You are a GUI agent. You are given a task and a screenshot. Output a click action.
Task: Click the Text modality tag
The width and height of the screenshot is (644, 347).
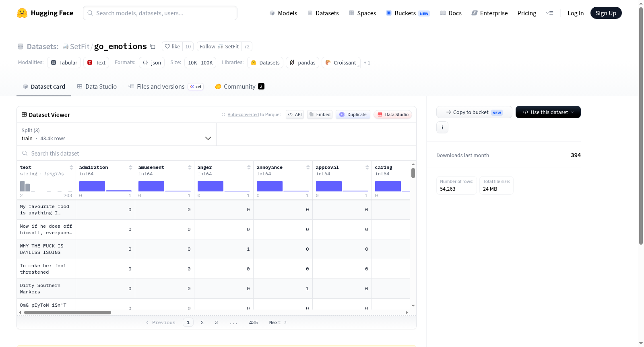coord(96,62)
